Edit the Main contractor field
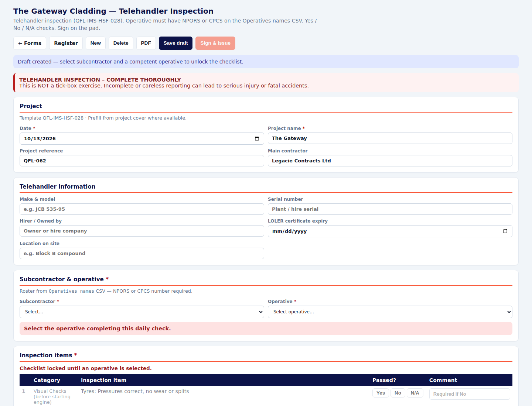The width and height of the screenshot is (532, 406). click(390, 161)
